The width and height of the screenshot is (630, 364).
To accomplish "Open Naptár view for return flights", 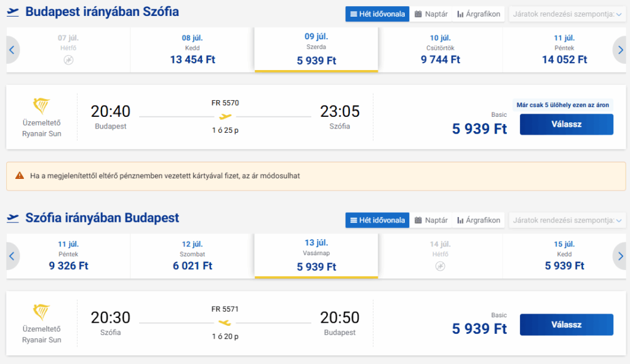I will click(x=431, y=220).
